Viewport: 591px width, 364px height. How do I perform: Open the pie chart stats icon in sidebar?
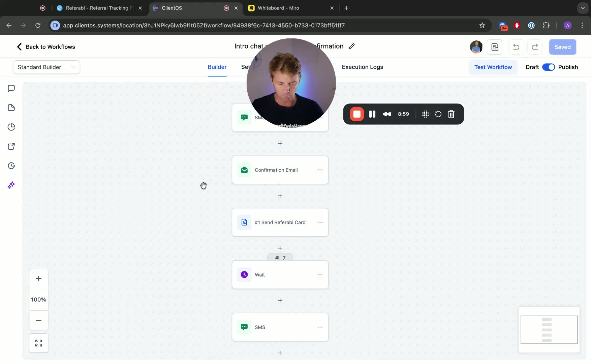[11, 127]
